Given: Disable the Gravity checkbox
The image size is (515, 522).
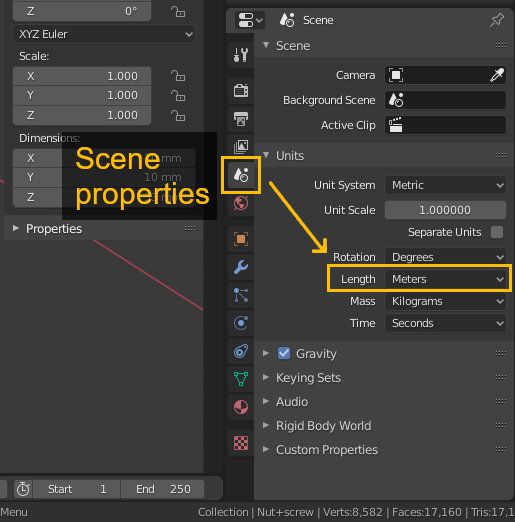Looking at the screenshot, I should pos(284,353).
